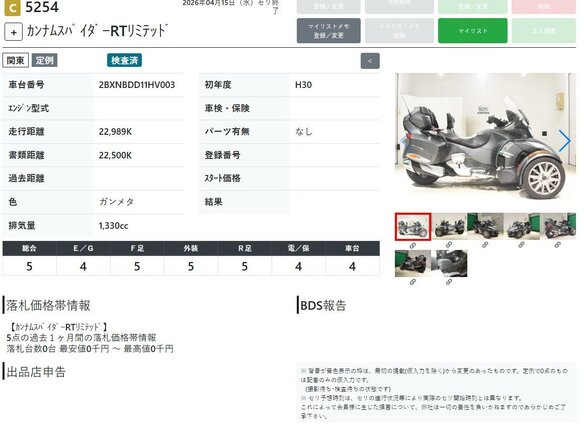Image resolution: width=584 pixels, height=438 pixels.
Task: Click link icon under footrest detail thumbnail
Action: tap(449, 282)
